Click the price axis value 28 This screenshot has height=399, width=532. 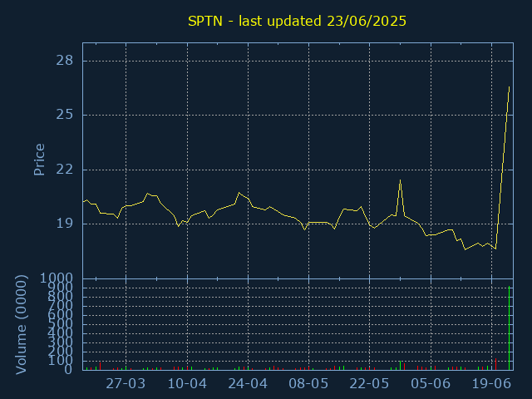tap(65, 61)
